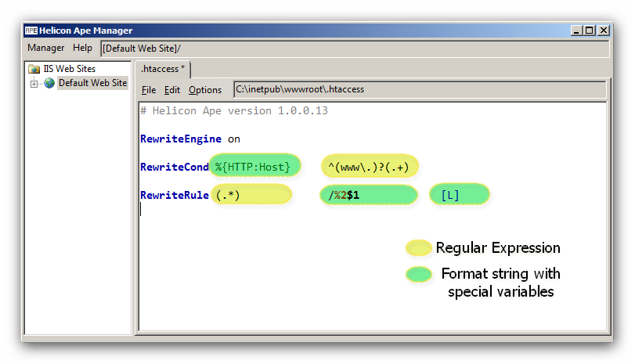Click the [Default Web Site]/ location field
Viewport: 635px width, 364px height.
[x=354, y=49]
